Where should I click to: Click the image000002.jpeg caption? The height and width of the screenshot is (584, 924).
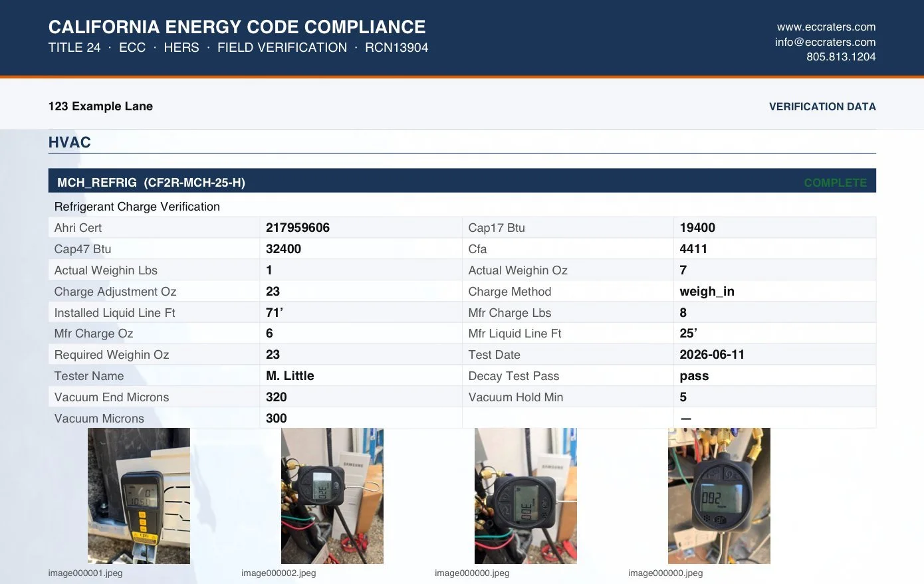pos(279,573)
